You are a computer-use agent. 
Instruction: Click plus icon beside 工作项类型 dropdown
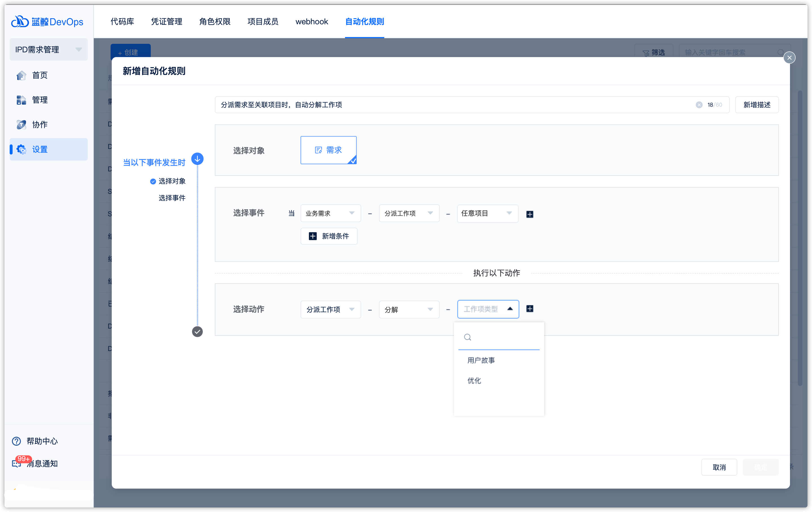[x=529, y=309]
